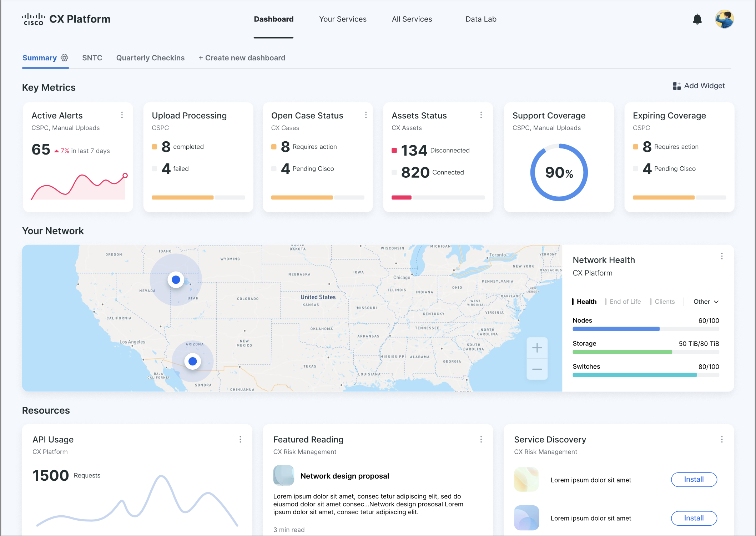
Task: Zoom out on the network map
Action: click(537, 369)
